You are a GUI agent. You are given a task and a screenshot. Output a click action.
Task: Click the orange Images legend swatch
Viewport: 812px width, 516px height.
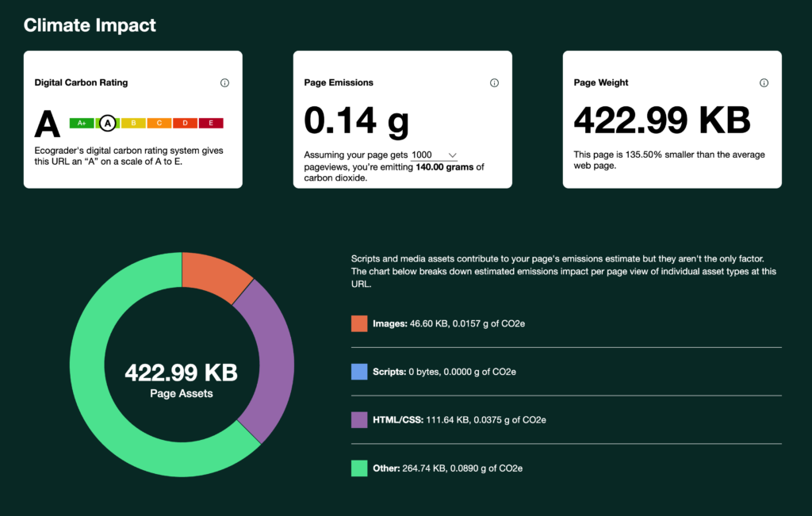click(359, 323)
